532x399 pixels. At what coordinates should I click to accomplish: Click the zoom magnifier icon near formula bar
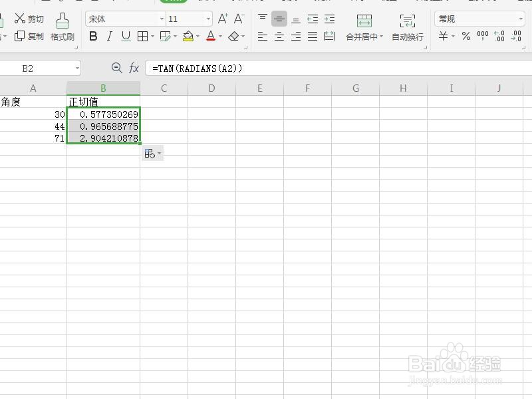coord(117,68)
